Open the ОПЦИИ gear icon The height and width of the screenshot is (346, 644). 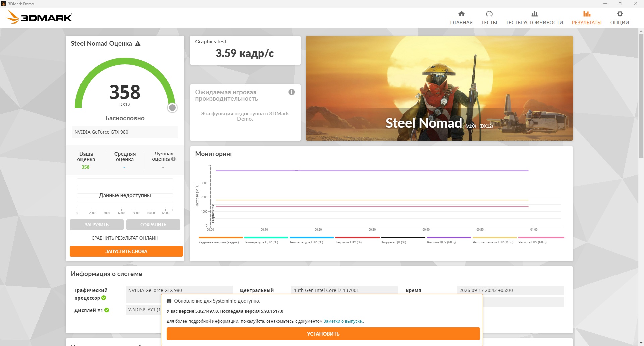(620, 14)
